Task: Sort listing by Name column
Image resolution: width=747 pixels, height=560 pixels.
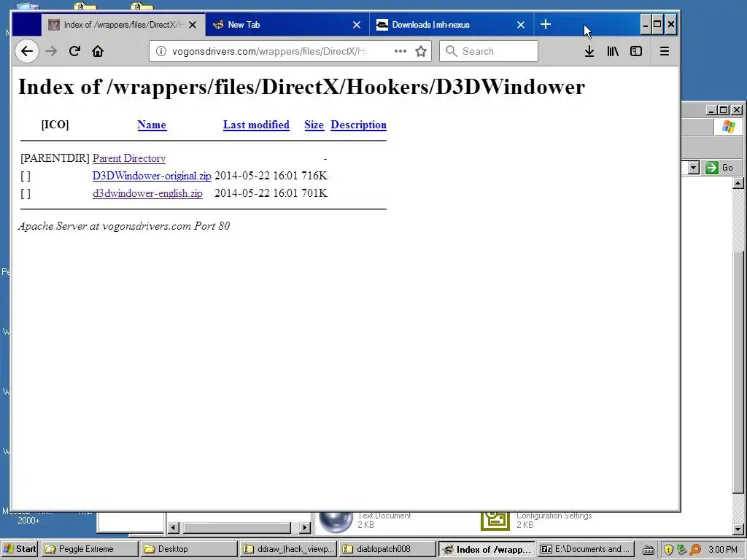Action: point(152,125)
